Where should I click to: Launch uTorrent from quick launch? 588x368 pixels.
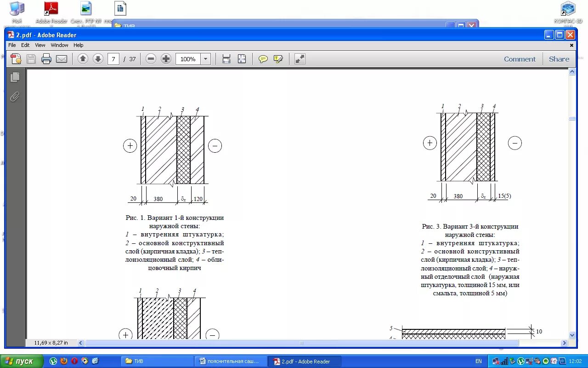54,361
